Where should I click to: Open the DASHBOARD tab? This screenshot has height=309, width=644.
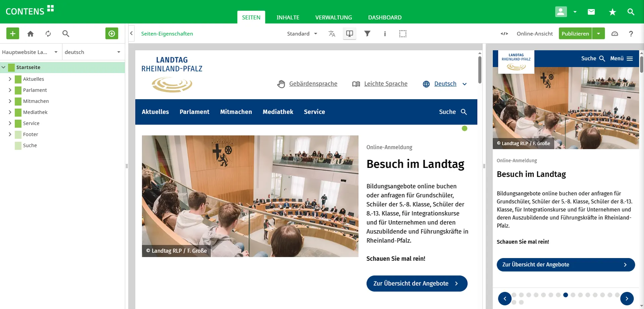click(385, 17)
